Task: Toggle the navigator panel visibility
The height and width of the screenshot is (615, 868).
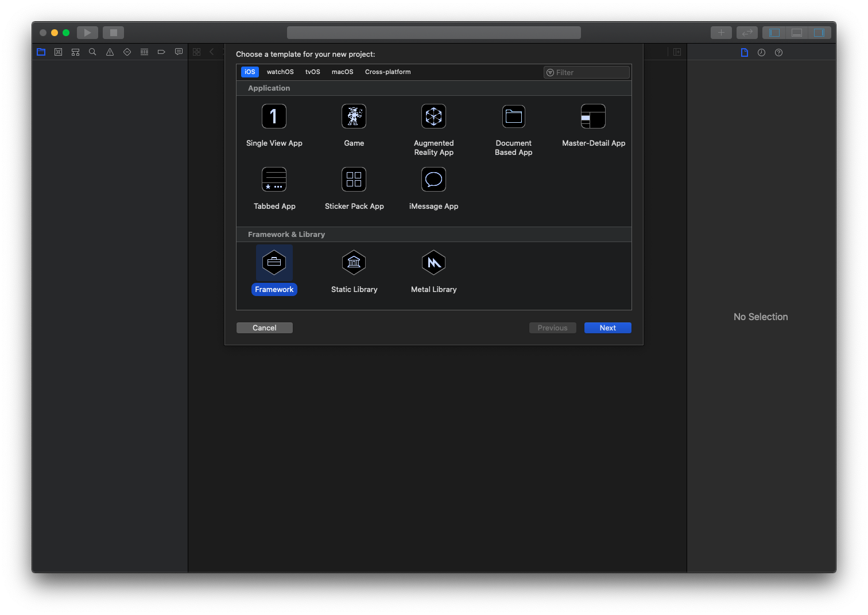Action: coord(774,33)
